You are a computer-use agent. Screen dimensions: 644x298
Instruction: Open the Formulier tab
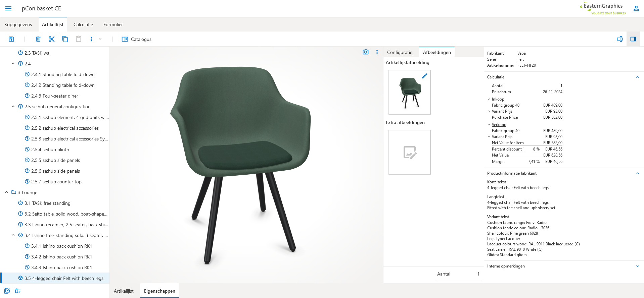(x=113, y=24)
